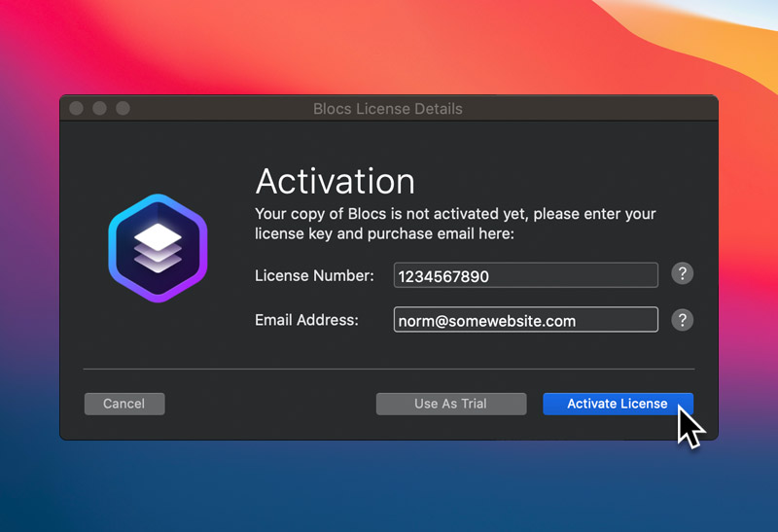Minimize the Blocs License Details window

tap(100, 108)
